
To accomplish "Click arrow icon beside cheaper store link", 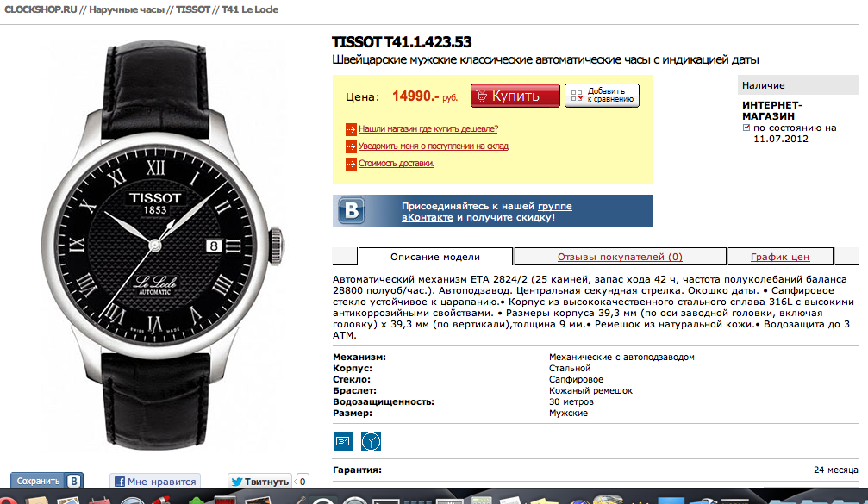I will (351, 129).
